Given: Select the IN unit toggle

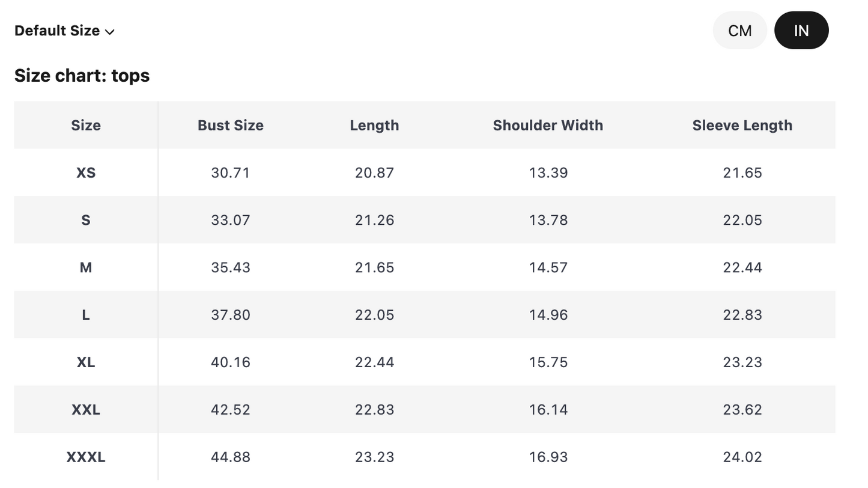Looking at the screenshot, I should (x=801, y=31).
